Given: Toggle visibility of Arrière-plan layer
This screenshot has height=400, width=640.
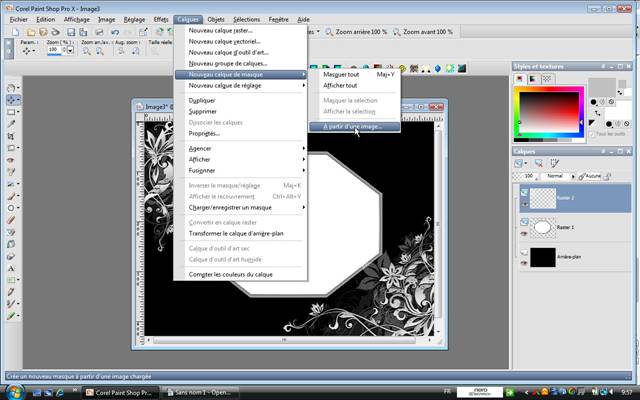Looking at the screenshot, I should [523, 261].
